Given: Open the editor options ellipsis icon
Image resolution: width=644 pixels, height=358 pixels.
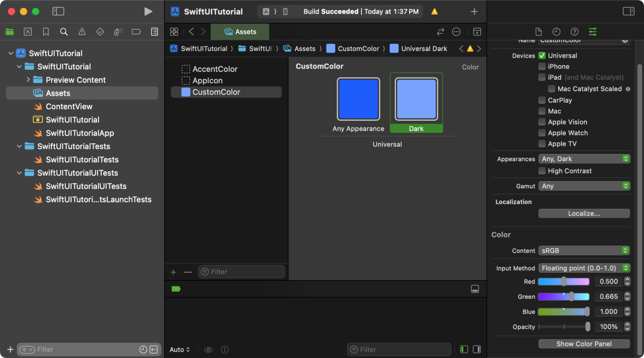Looking at the screenshot, I should click(x=456, y=32).
